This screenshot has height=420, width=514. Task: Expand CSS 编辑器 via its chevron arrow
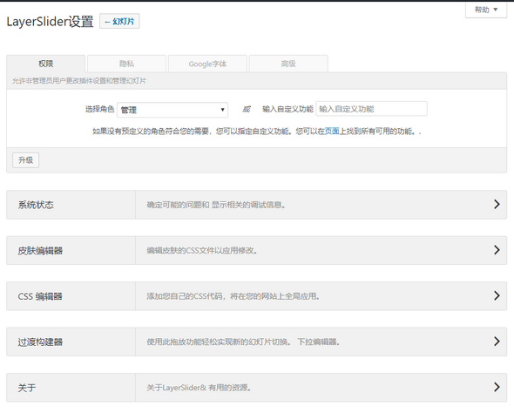(497, 295)
